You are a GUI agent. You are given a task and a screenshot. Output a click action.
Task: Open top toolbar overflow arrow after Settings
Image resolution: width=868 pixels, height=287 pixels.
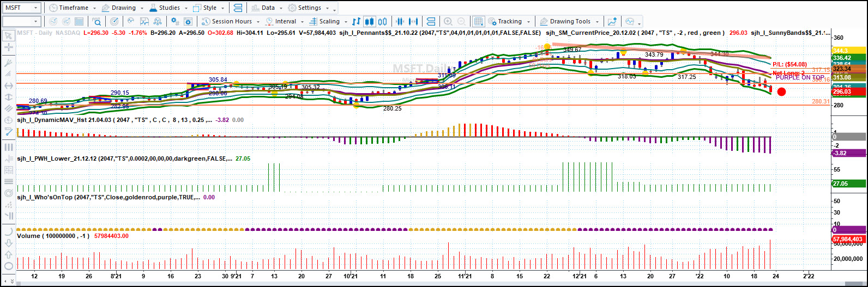pos(334,10)
